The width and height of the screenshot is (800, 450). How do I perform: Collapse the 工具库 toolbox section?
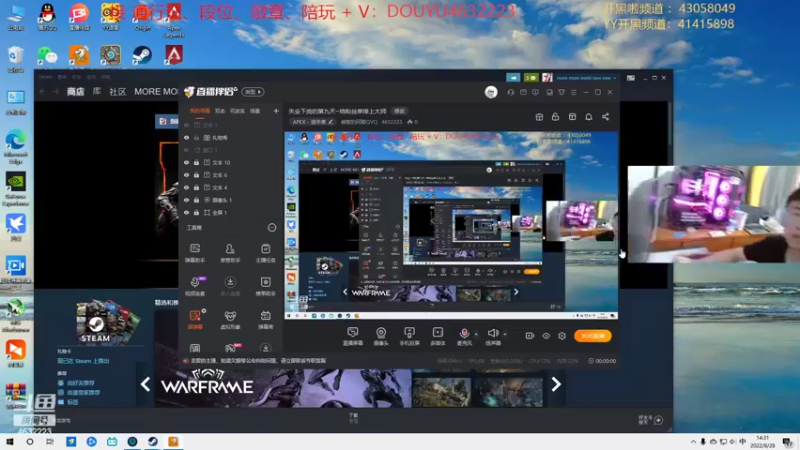272,228
